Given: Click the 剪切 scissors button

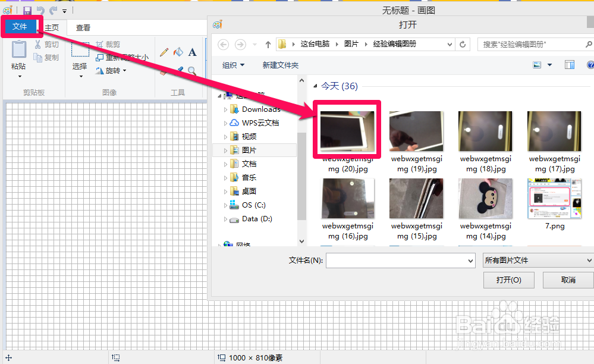Looking at the screenshot, I should [47, 45].
